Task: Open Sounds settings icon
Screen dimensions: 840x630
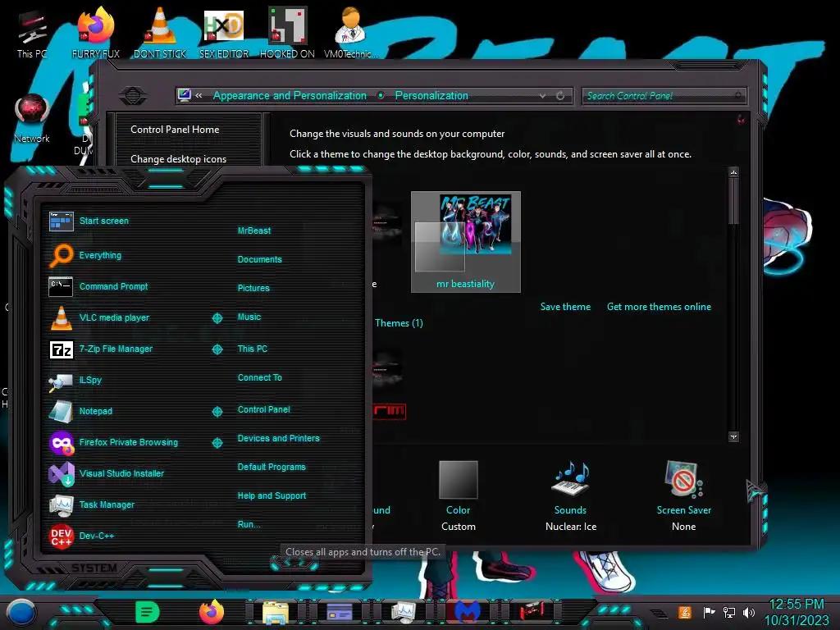Action: (571, 478)
